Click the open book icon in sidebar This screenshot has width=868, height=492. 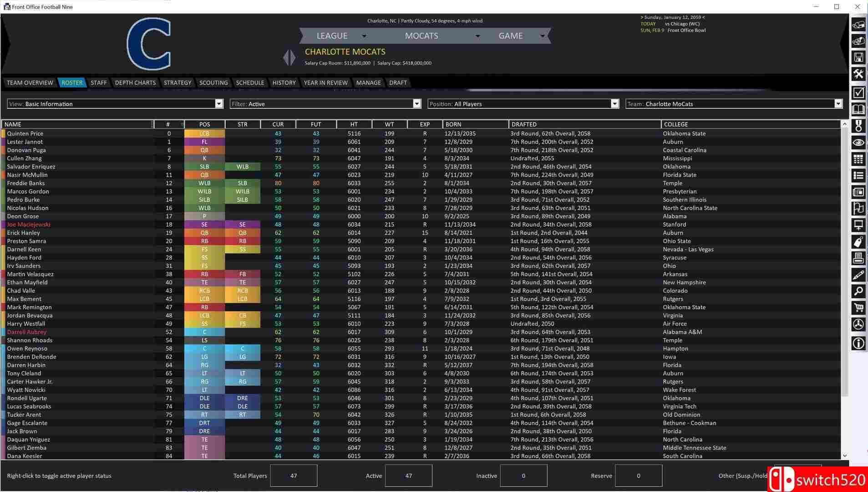click(858, 109)
